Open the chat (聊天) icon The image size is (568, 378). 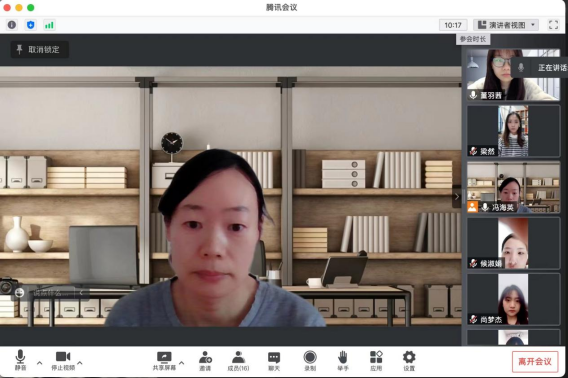(x=274, y=360)
